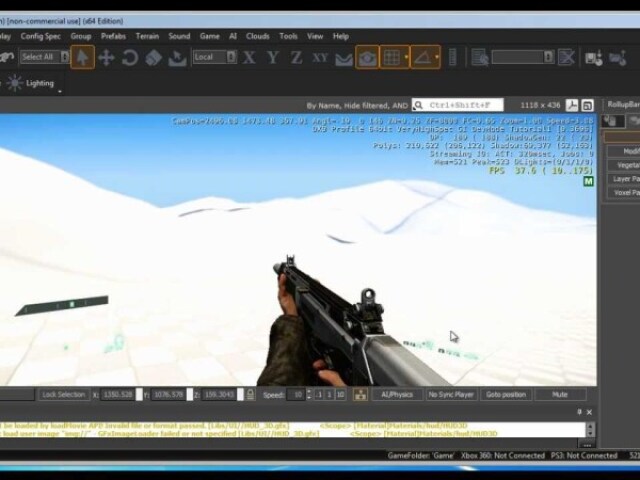640x480 pixels.
Task: Click the terrain collision icon before AI/Physics
Action: 360,395
